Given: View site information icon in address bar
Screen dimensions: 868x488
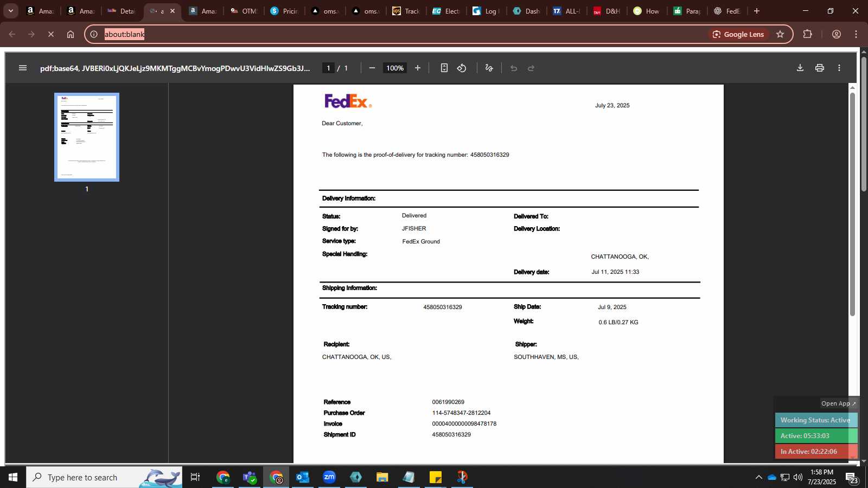Looking at the screenshot, I should [94, 34].
